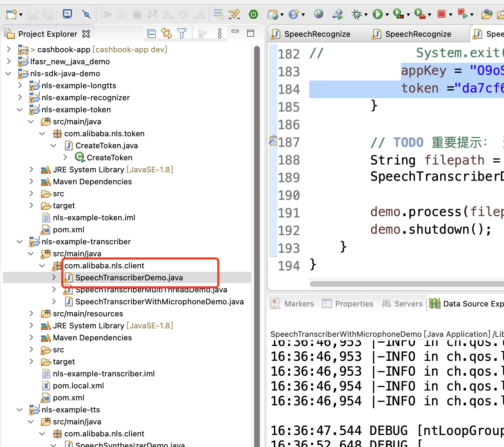Expand nls-example-recognizer module

tap(20, 97)
